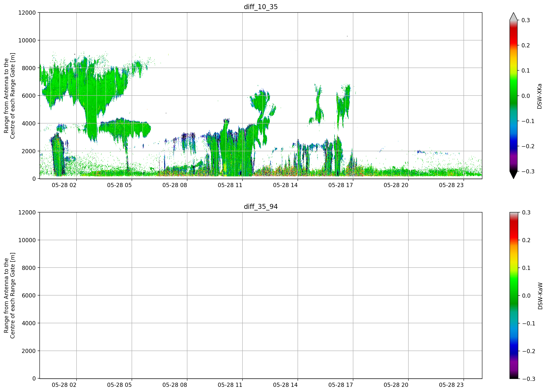Screen dimensions: 547x392
Task: Click '05-28 02' tick label on top plot
Action: point(64,185)
